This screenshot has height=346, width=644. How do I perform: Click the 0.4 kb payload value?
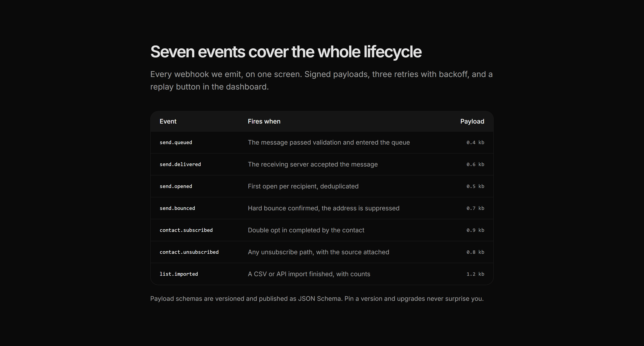pyautogui.click(x=475, y=142)
